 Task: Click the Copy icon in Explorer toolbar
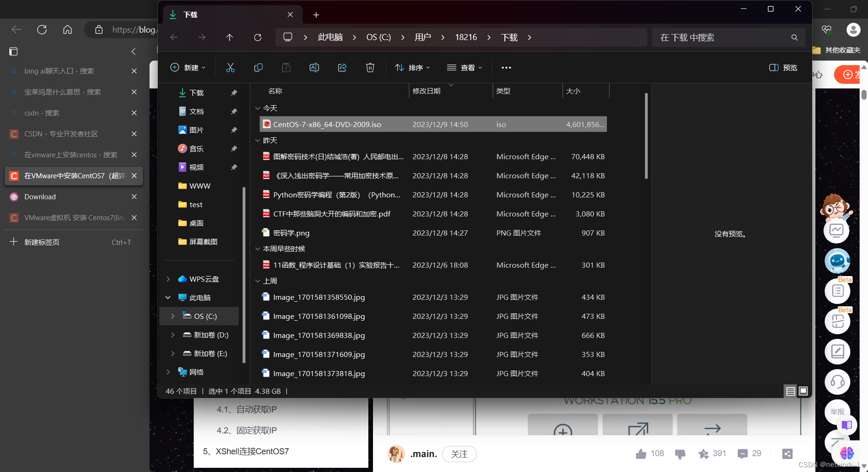point(258,67)
